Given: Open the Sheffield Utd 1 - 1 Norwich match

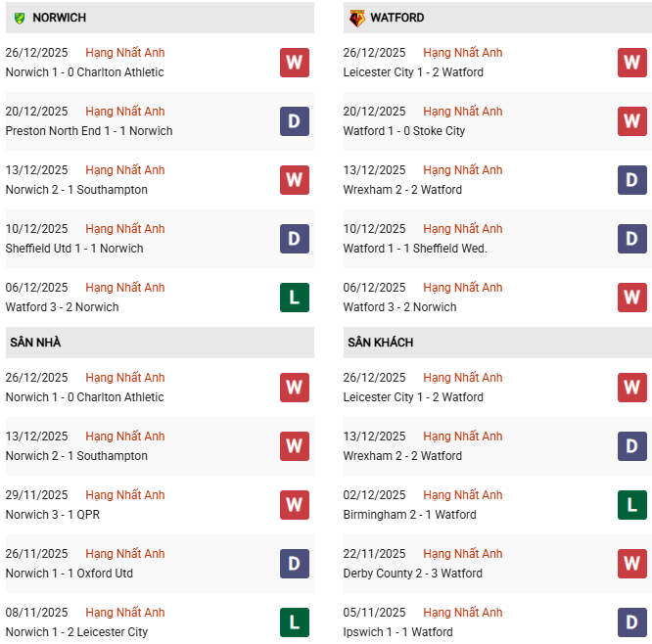Looking at the screenshot, I should pos(74,249).
